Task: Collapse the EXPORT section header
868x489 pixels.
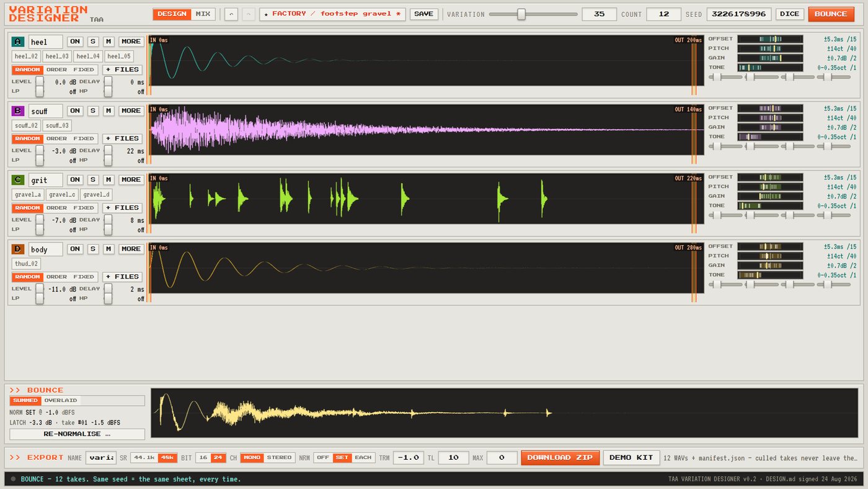Action: coord(37,457)
